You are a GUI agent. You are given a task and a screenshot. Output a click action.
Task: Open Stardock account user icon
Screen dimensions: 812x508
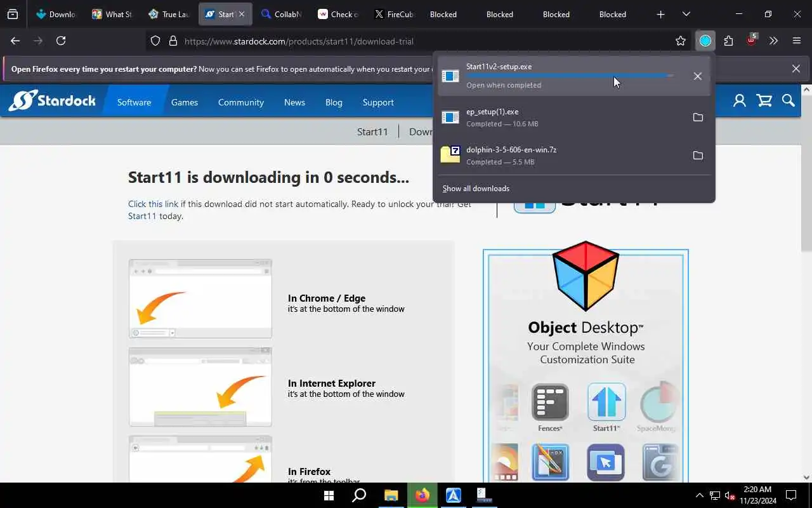739,100
